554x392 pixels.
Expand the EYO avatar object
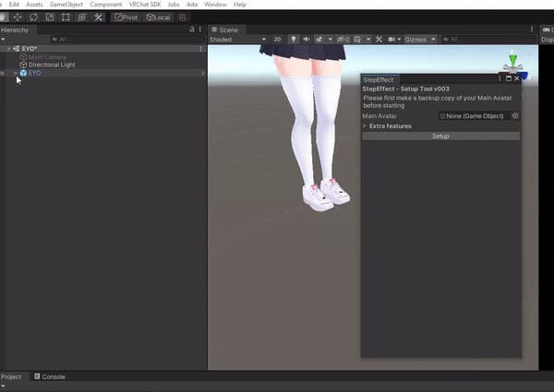15,73
